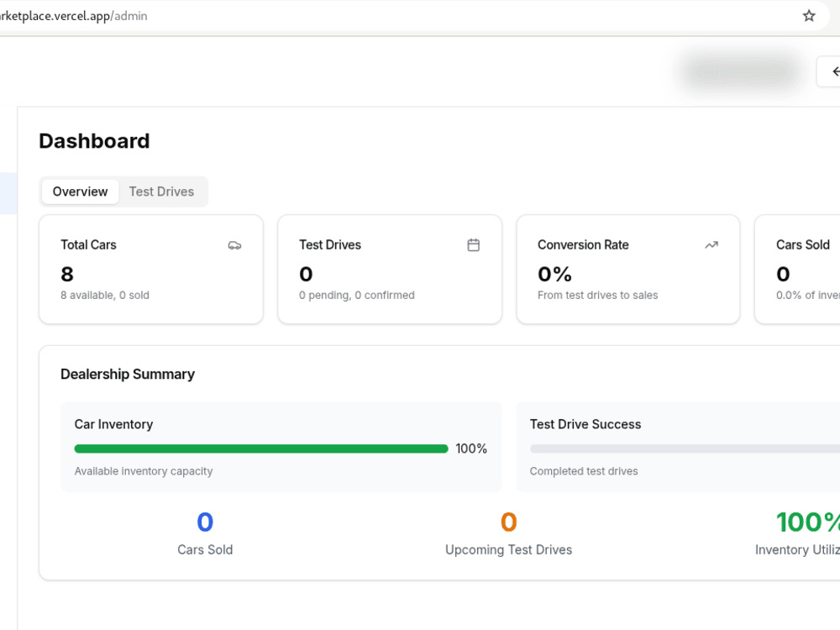Screen dimensions: 840x630
Task: Click the highlighted sidebar item at left edge
Action: pyautogui.click(x=8, y=193)
